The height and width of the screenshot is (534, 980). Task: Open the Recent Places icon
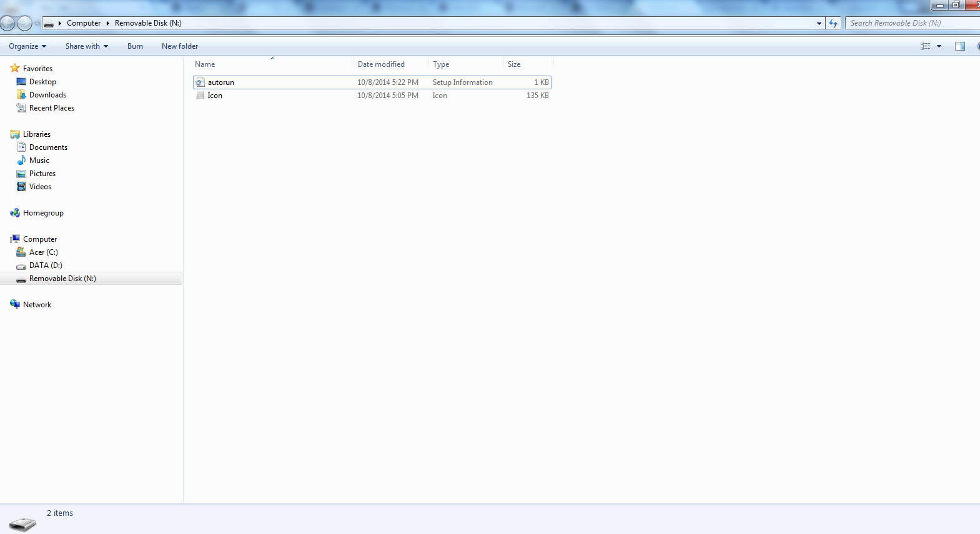(x=21, y=108)
